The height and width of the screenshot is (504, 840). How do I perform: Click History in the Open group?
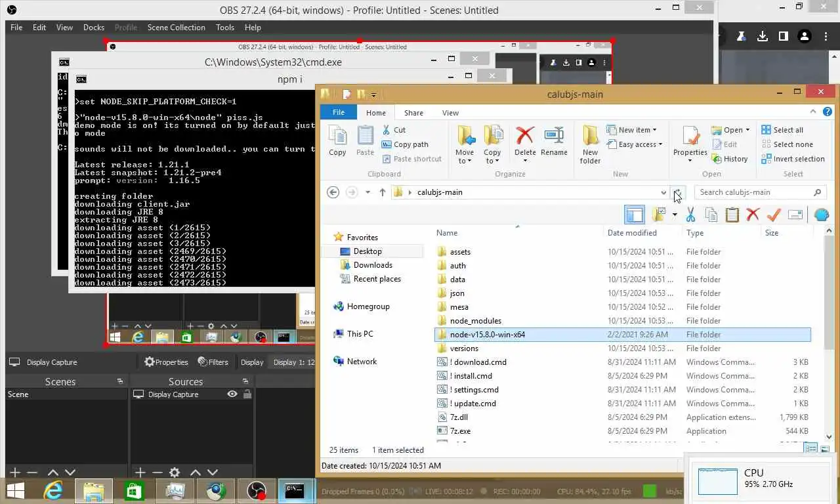click(730, 159)
